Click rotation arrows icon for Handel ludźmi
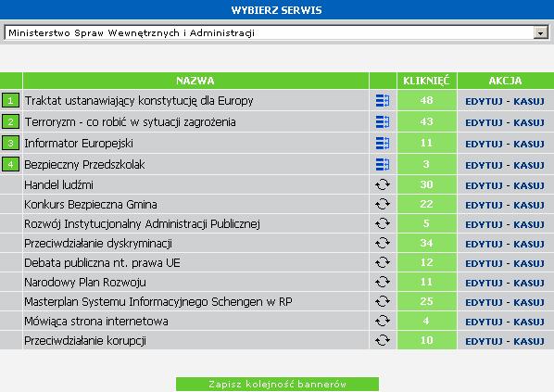 coord(383,184)
